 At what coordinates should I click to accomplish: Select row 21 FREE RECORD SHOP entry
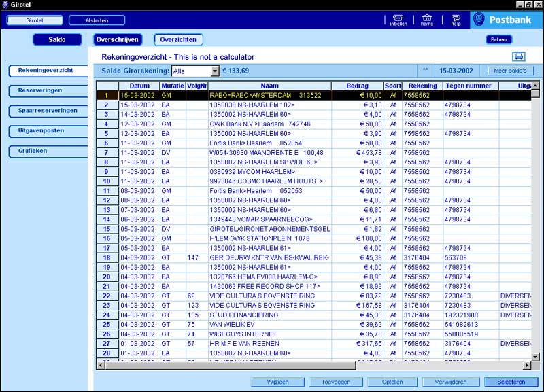[313, 286]
